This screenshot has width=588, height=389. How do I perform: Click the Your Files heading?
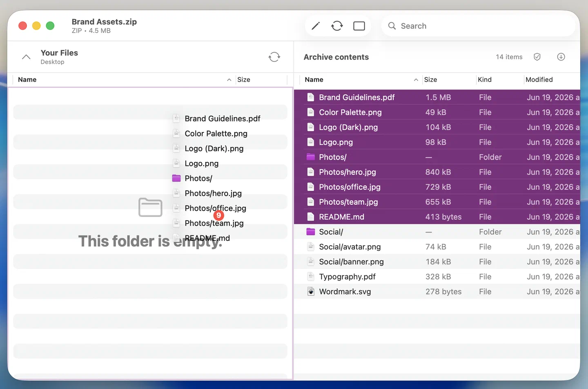click(x=59, y=53)
